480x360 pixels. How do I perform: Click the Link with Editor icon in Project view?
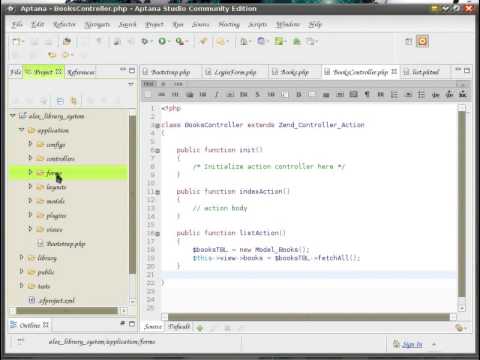click(74, 100)
